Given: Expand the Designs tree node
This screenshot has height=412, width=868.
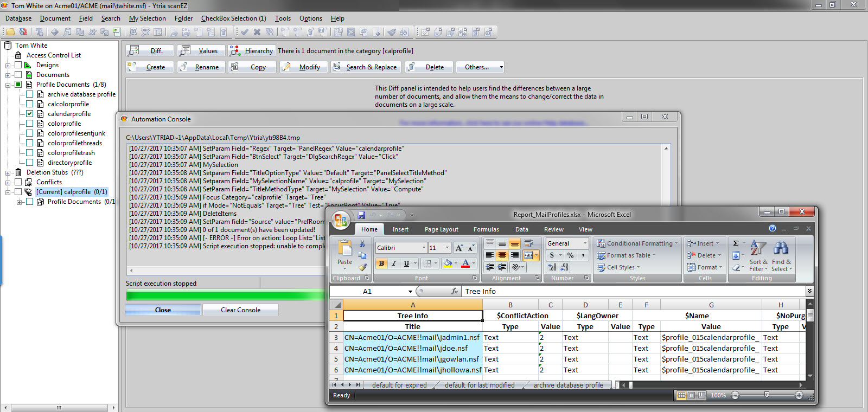Looking at the screenshot, I should pyautogui.click(x=8, y=66).
